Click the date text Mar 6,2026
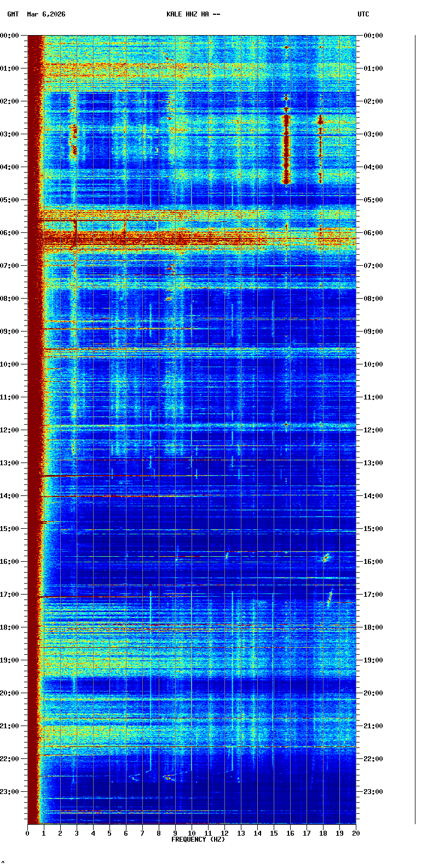This screenshot has height=868, width=439. [x=46, y=14]
